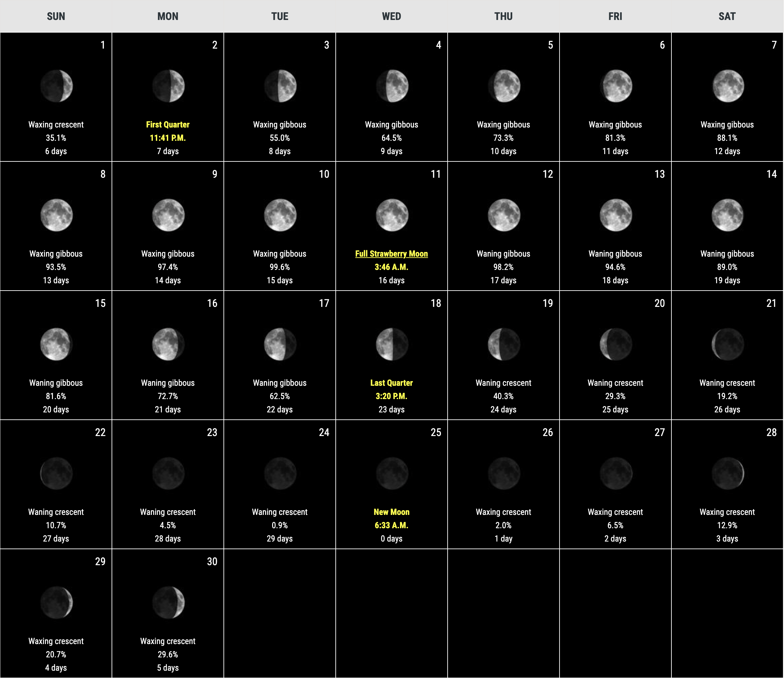Viewport: 784px width, 679px height.
Task: Click the Last Quarter moon image
Action: pos(392,344)
